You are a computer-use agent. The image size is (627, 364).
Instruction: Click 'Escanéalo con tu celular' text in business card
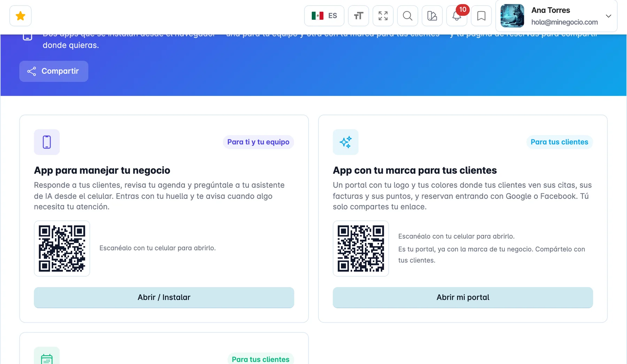[x=157, y=248]
